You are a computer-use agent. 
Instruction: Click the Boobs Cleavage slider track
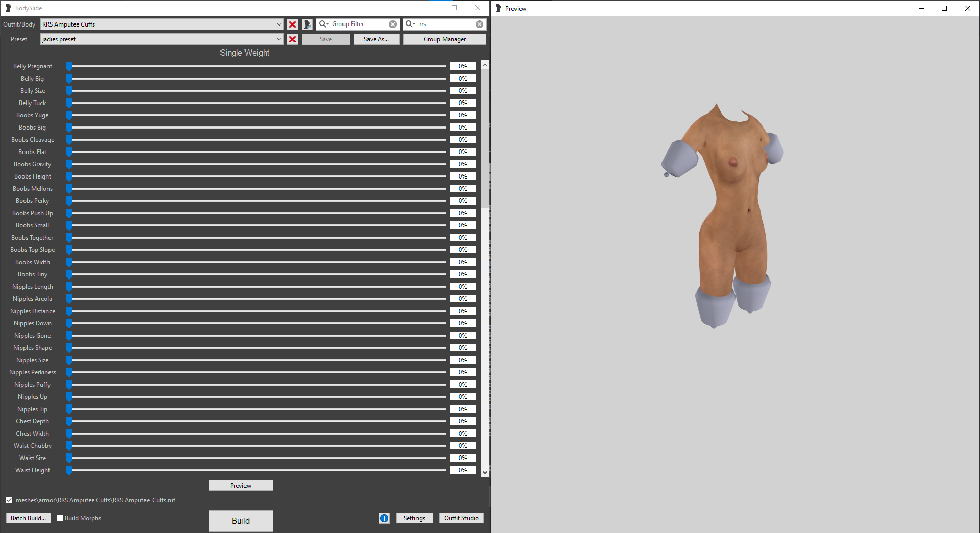coord(257,140)
